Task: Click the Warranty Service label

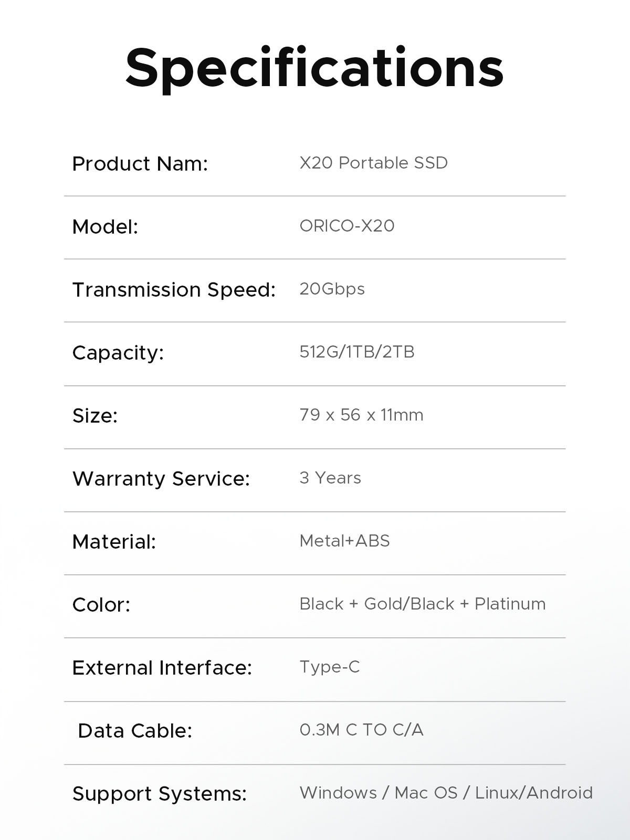Action: pyautogui.click(x=161, y=479)
